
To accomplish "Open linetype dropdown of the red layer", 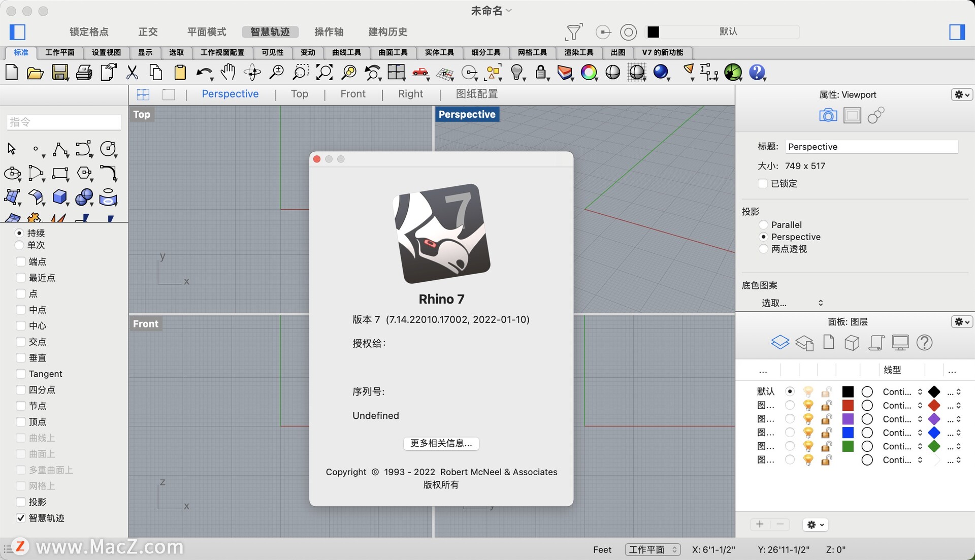I will coord(902,405).
